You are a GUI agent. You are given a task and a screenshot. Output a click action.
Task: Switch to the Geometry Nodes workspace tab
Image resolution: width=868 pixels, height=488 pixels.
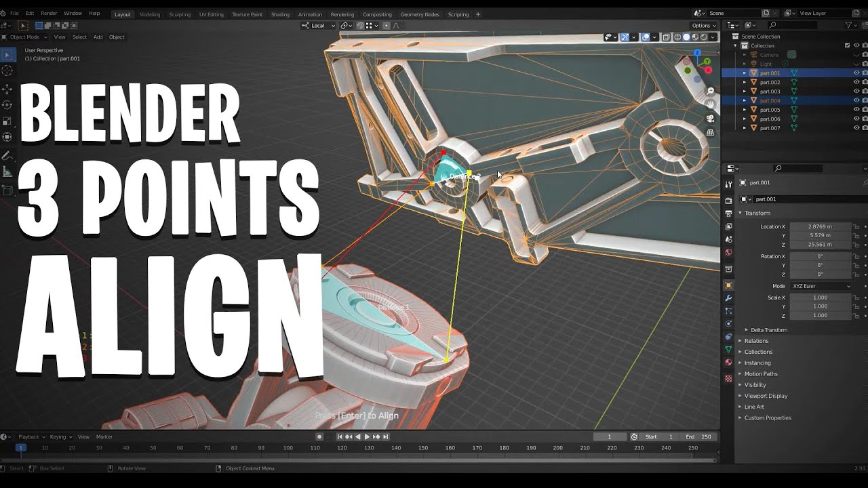(x=420, y=14)
